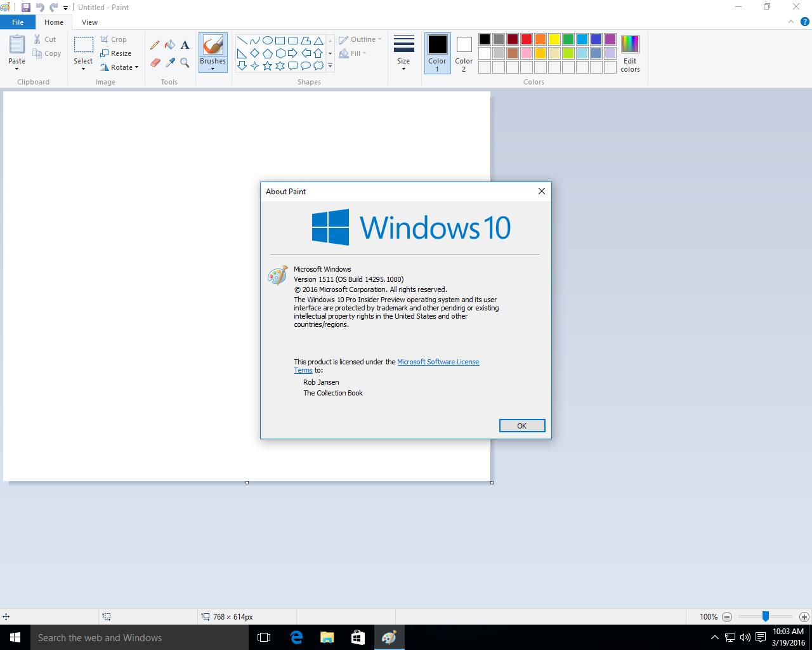Open the Rotate dropdown

(x=119, y=67)
